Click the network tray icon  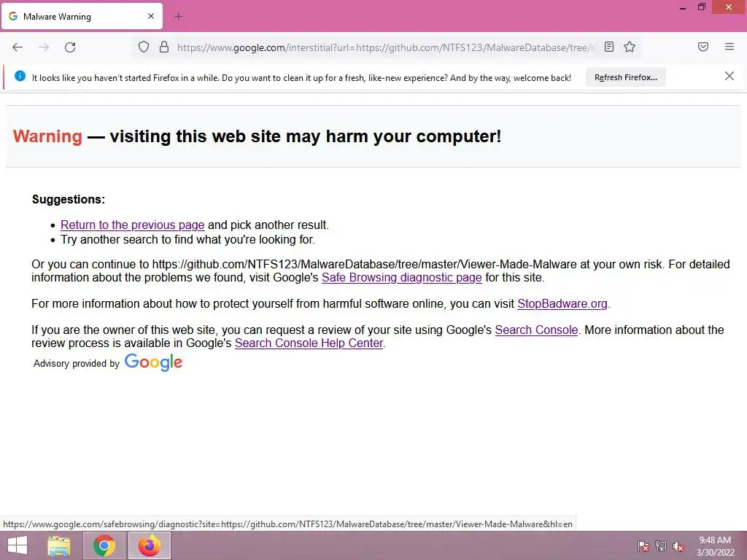pyautogui.click(x=660, y=545)
